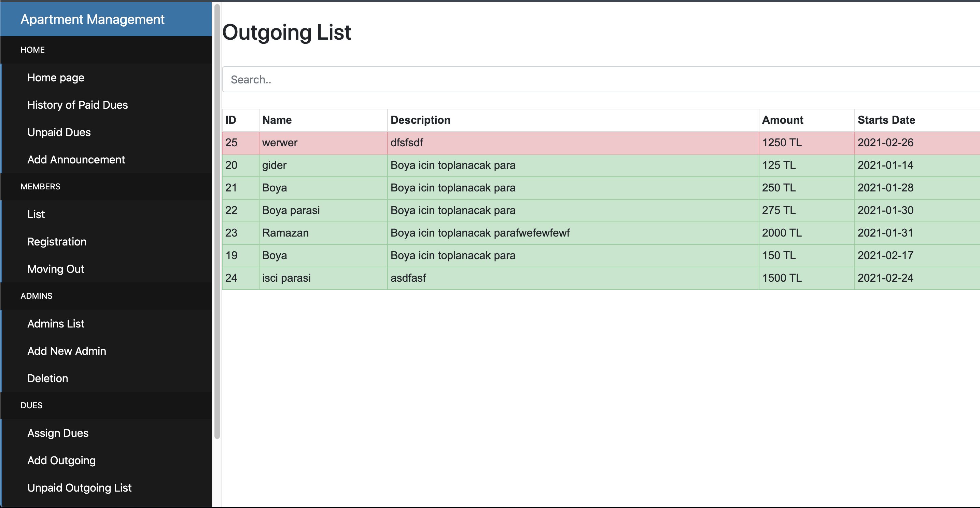Show Unpaid Outgoing List
Image resolution: width=980 pixels, height=508 pixels.
79,488
